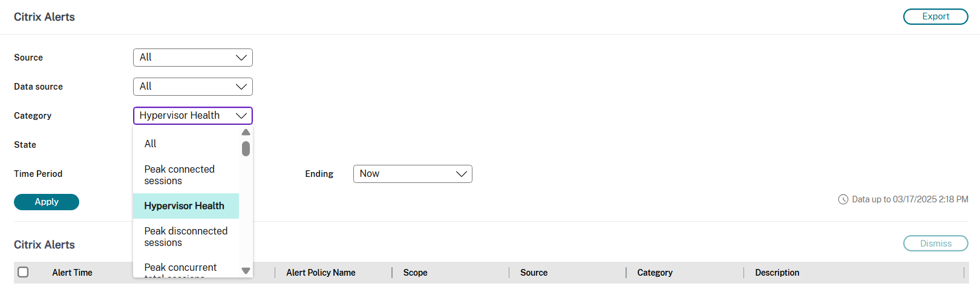Screen dimensions: 980x289
Task: Click the Export button
Action: click(935, 17)
